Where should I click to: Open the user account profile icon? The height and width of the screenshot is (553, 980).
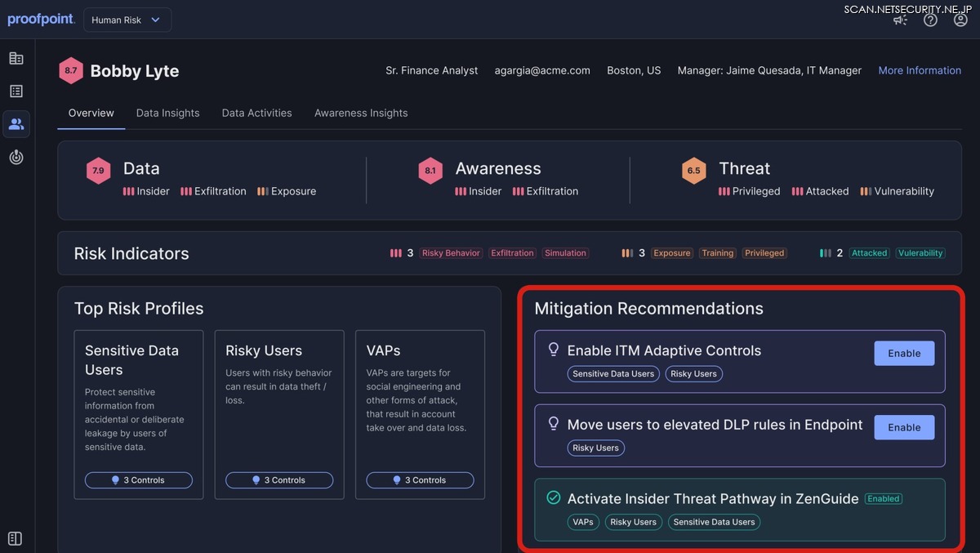(x=960, y=20)
